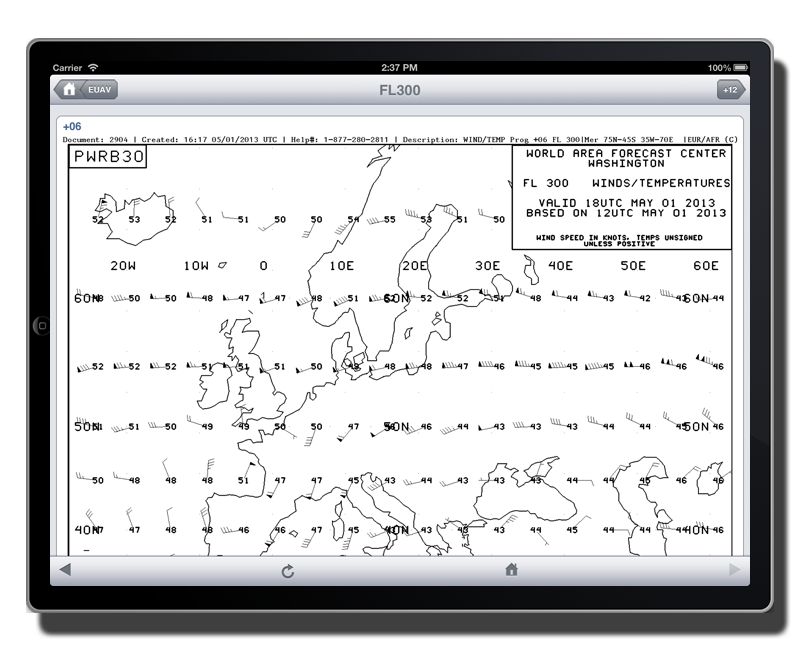Tap the Wi-Fi signal icon in status bar
The width and height of the screenshot is (800, 650).
pyautogui.click(x=94, y=67)
